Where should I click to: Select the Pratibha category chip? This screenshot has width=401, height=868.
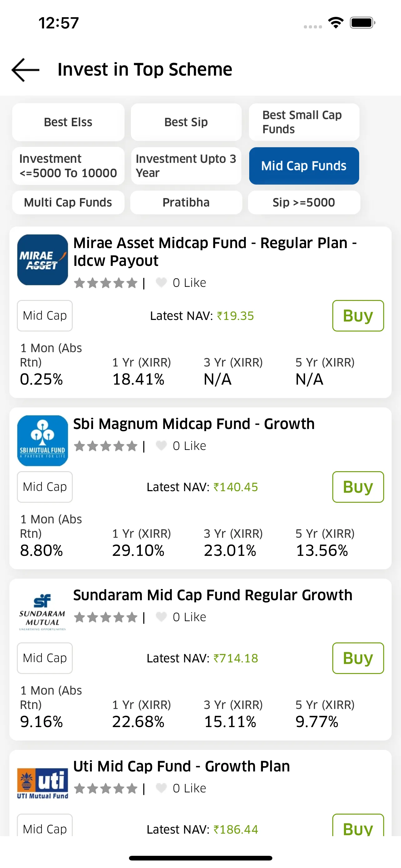(x=186, y=202)
